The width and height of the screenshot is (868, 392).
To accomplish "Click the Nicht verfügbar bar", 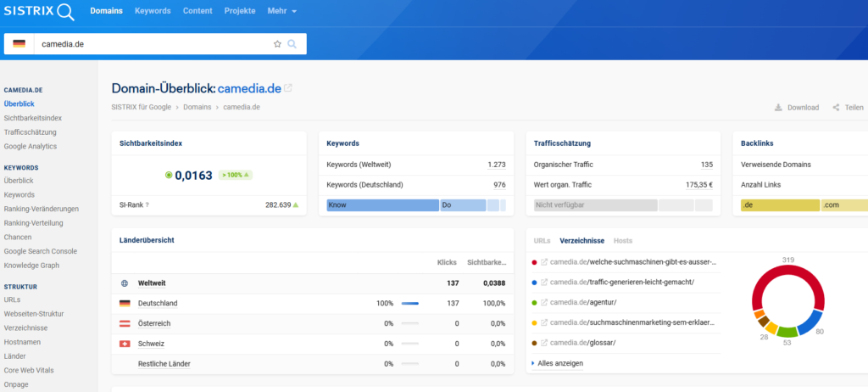I will tap(596, 205).
